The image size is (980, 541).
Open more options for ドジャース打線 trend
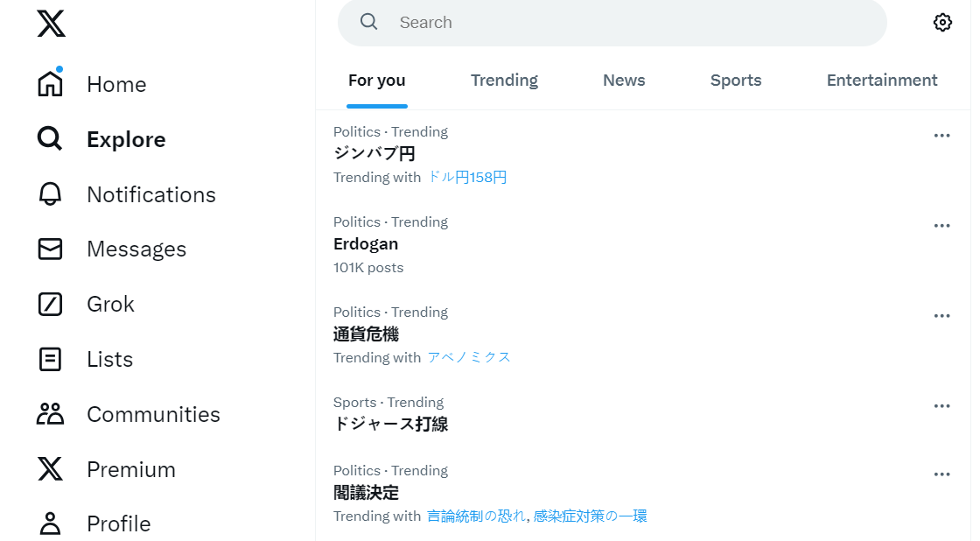941,406
